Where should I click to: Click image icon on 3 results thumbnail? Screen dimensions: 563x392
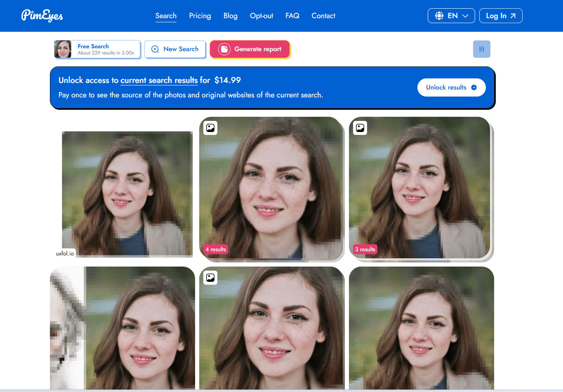(360, 128)
